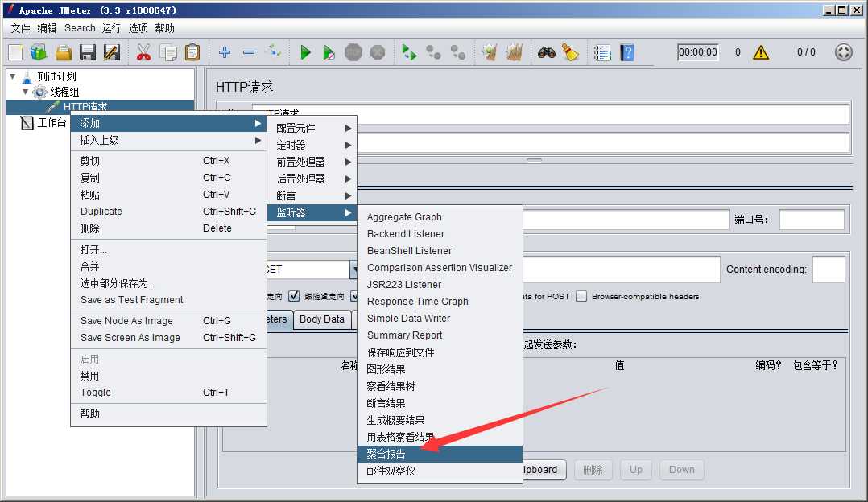Click the Remote Start All icon
This screenshot has height=502, width=868.
pos(409,52)
